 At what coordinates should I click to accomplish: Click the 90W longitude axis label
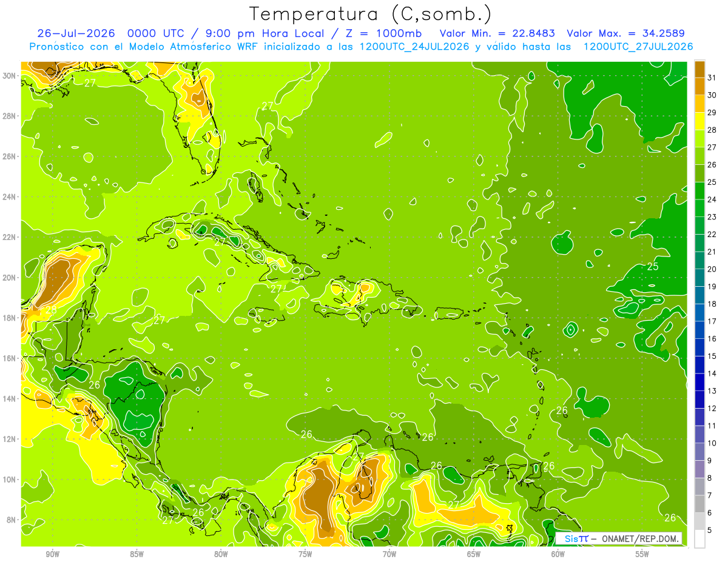pos(52,554)
